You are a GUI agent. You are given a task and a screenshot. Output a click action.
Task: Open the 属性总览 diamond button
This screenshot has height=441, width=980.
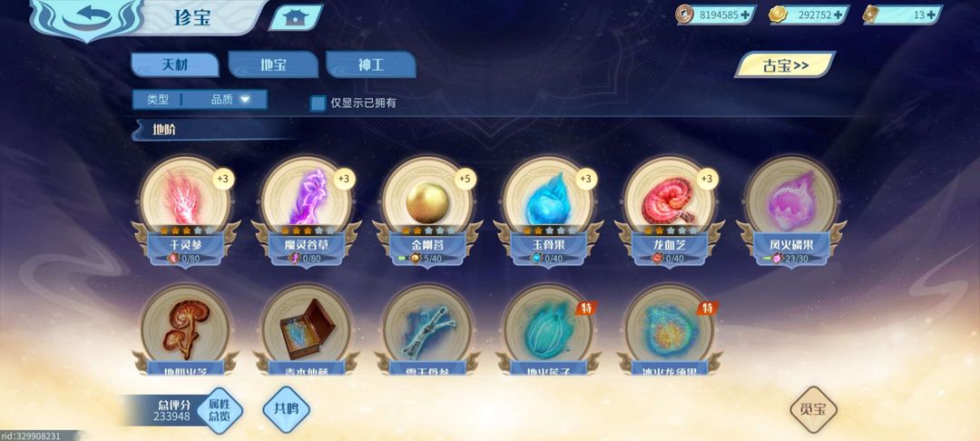tap(220, 410)
